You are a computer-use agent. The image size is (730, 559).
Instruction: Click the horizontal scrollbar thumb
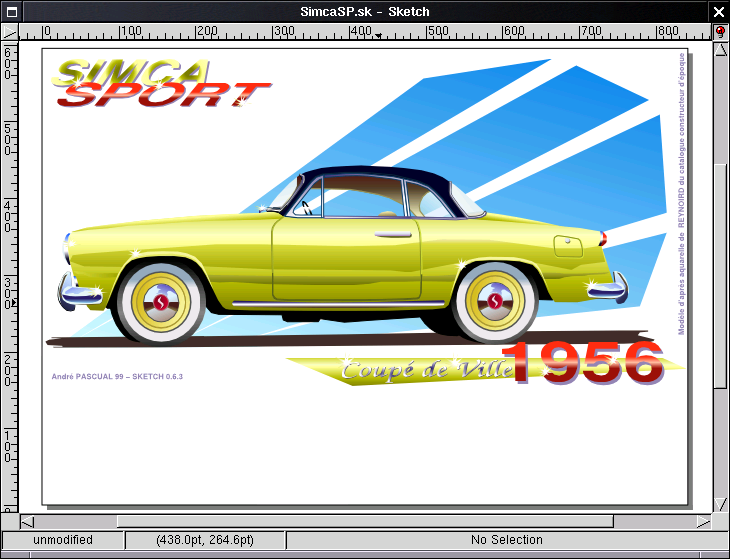pos(365,521)
